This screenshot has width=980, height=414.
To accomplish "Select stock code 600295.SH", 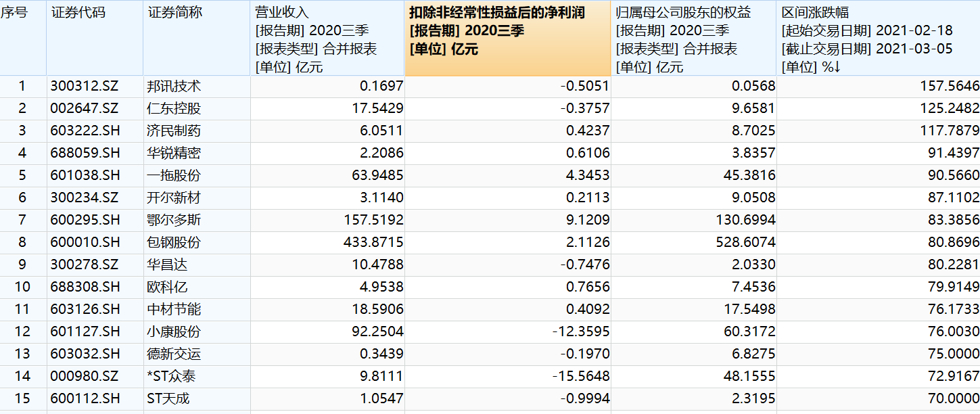I will pyautogui.click(x=85, y=221).
